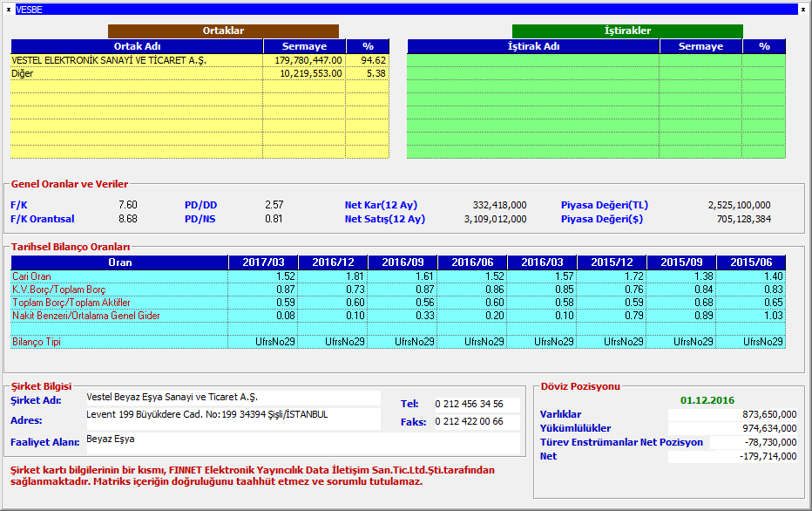Click the Nakit Benzeri value 1.03 for 2015/06
Screen dimensions: 812x511
click(773, 315)
